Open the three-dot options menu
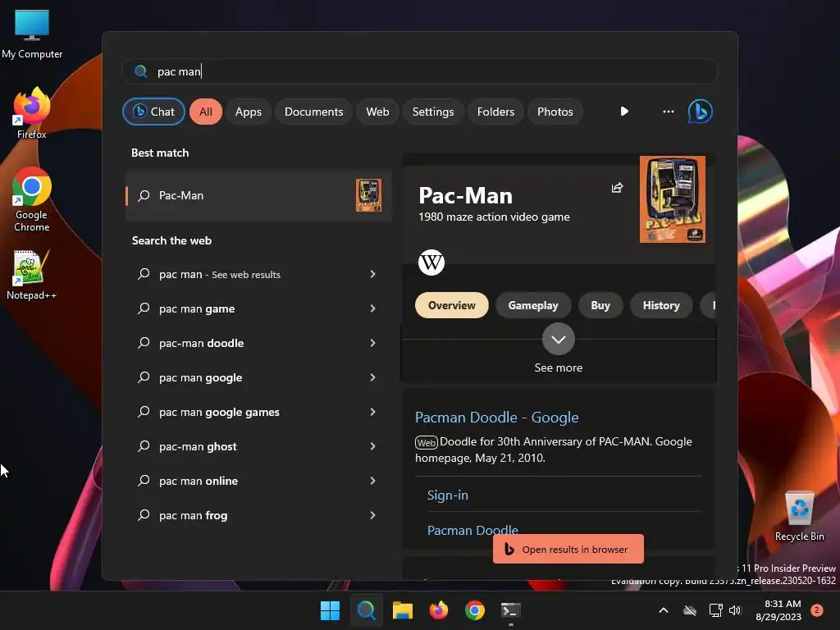Screen dimensions: 840x630 click(668, 112)
